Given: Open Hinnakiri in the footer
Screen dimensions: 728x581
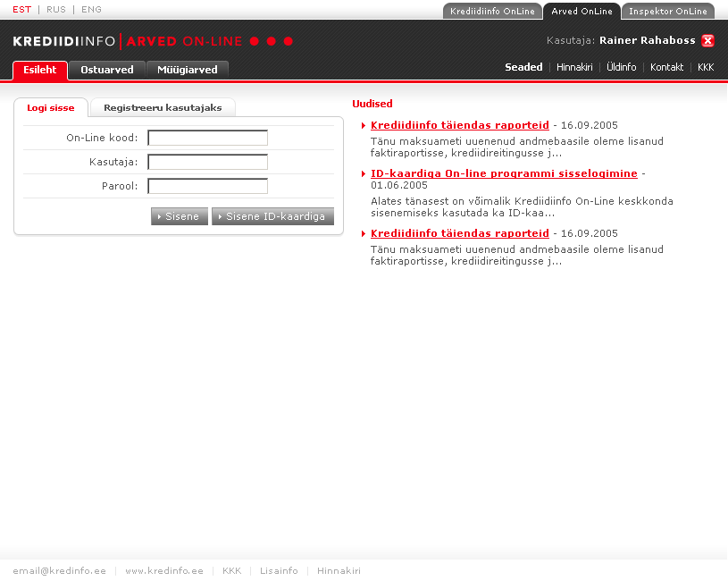Looking at the screenshot, I should click(x=339, y=571).
